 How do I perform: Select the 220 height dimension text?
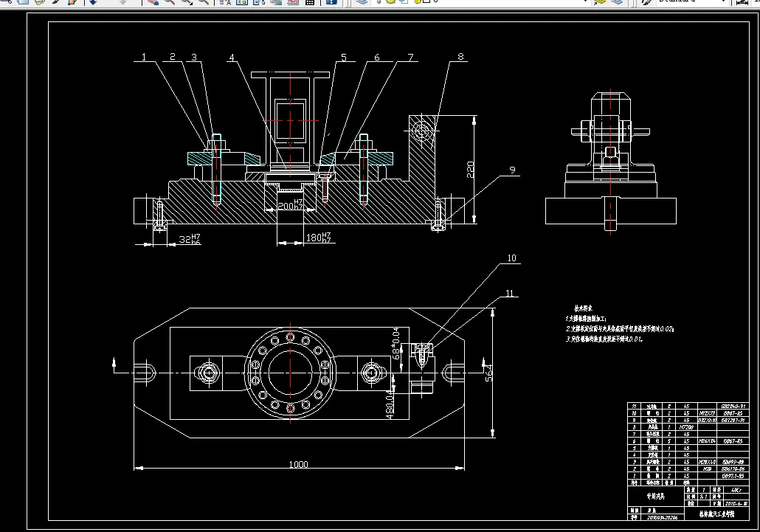click(x=469, y=170)
